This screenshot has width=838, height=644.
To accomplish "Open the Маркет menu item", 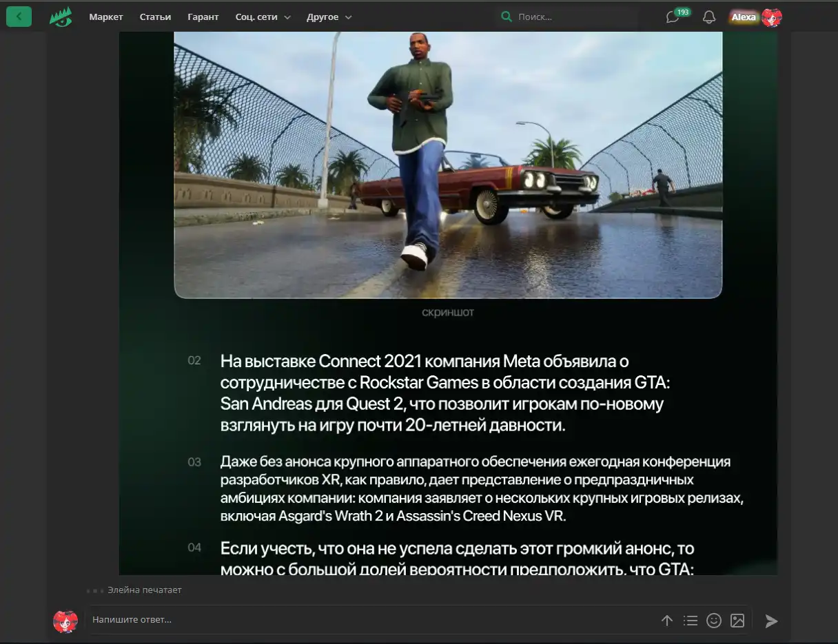I will [x=106, y=17].
